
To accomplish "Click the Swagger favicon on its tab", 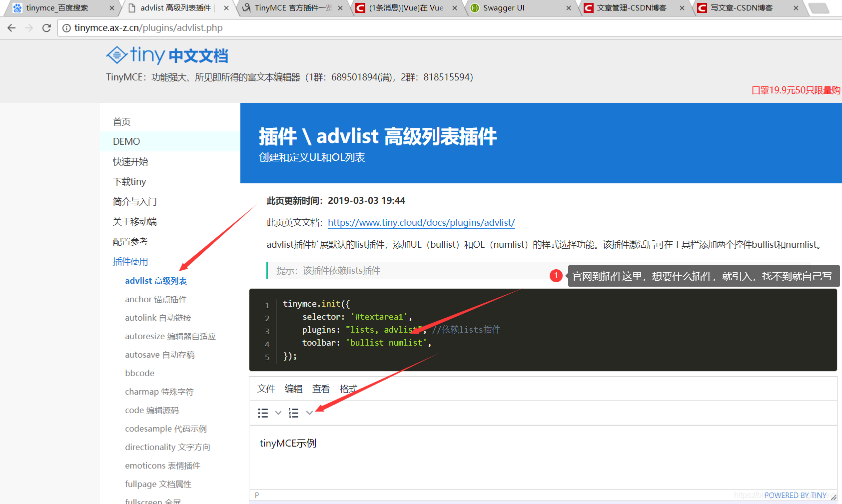I will click(475, 8).
